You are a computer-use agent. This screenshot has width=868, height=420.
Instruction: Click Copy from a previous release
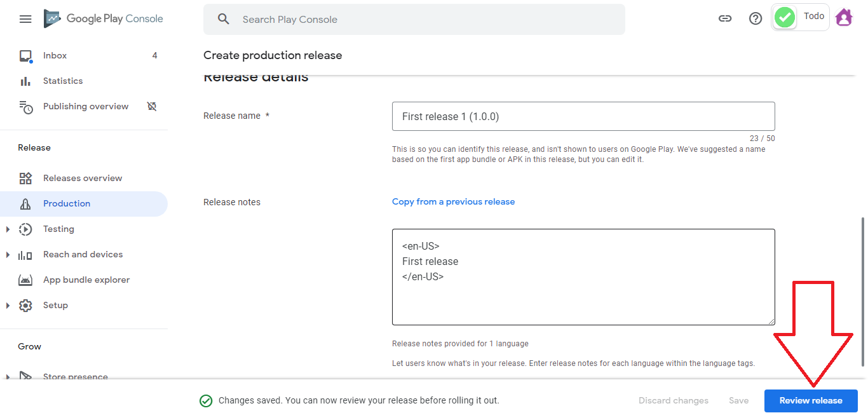point(453,202)
